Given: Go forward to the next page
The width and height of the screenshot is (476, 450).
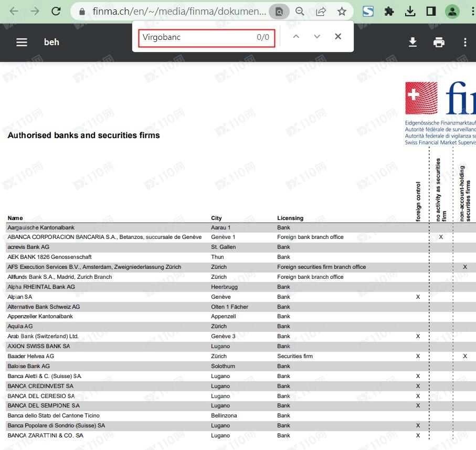Looking at the screenshot, I should (x=35, y=11).
